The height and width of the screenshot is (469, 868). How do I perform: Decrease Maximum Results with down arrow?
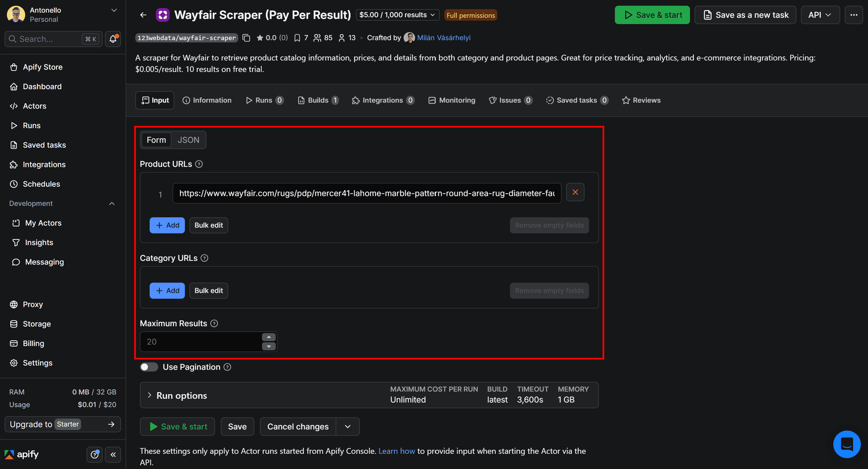coord(269,346)
